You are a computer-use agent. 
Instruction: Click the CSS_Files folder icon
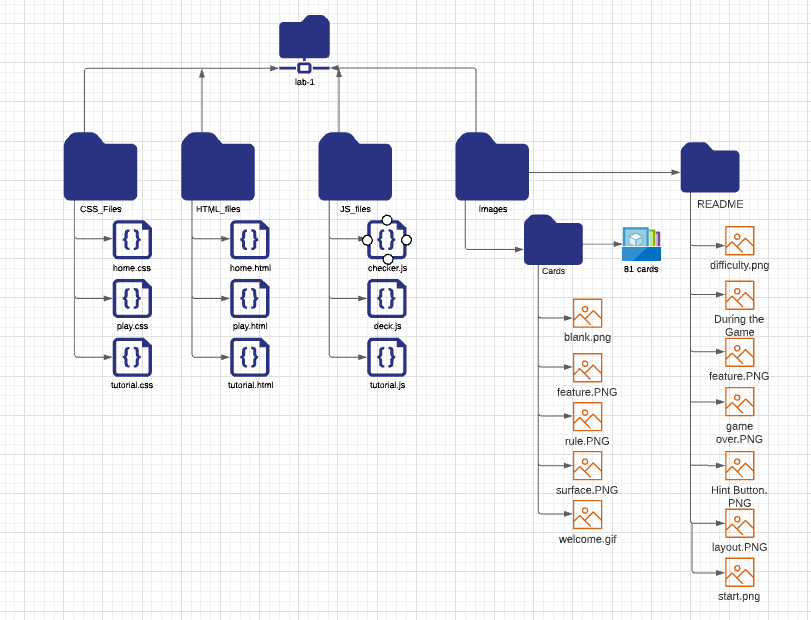[x=100, y=167]
